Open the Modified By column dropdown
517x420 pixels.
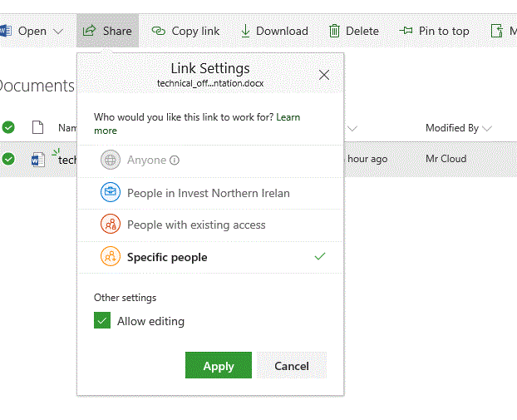point(486,128)
